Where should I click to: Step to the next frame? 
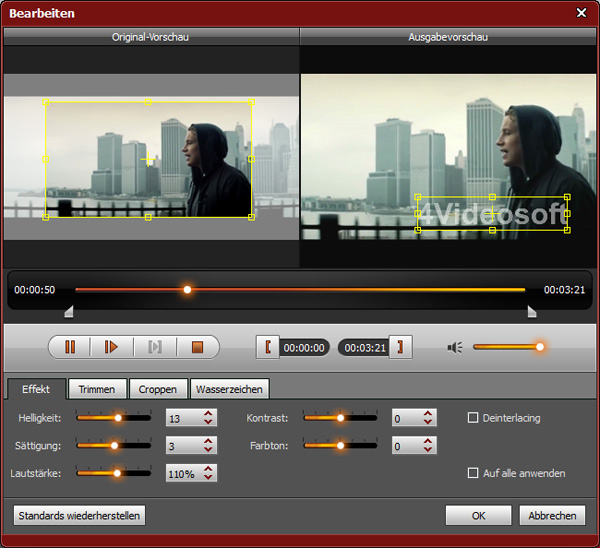tap(155, 347)
